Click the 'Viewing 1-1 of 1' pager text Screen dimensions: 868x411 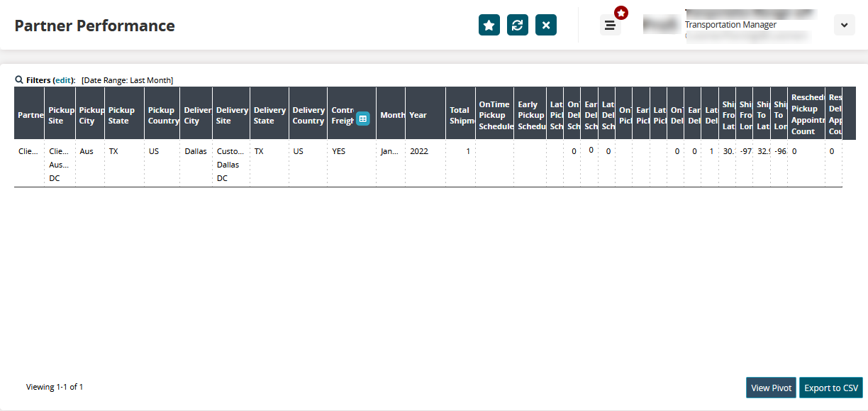click(55, 387)
